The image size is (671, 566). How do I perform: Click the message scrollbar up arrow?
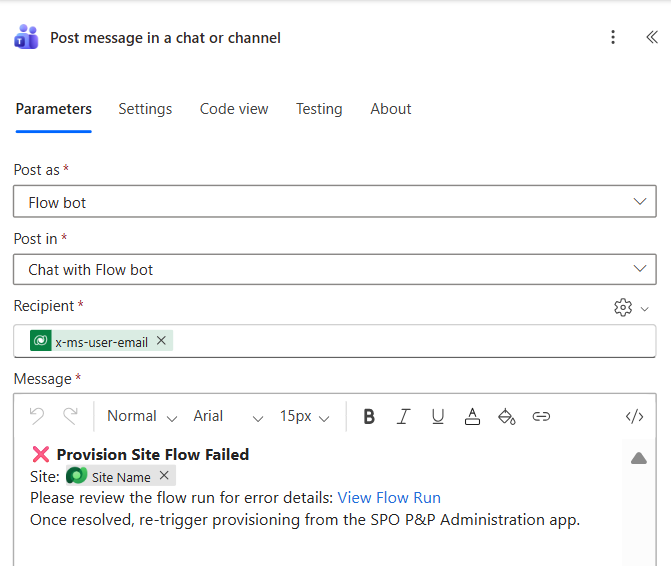click(x=638, y=458)
